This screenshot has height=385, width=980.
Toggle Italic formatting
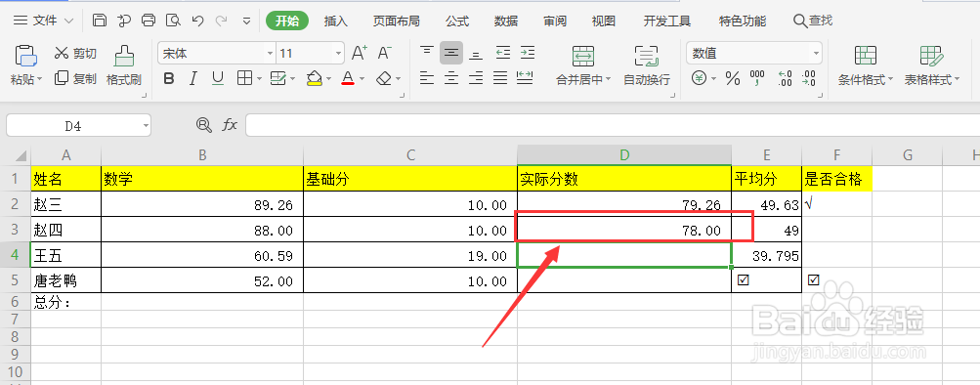pos(193,79)
